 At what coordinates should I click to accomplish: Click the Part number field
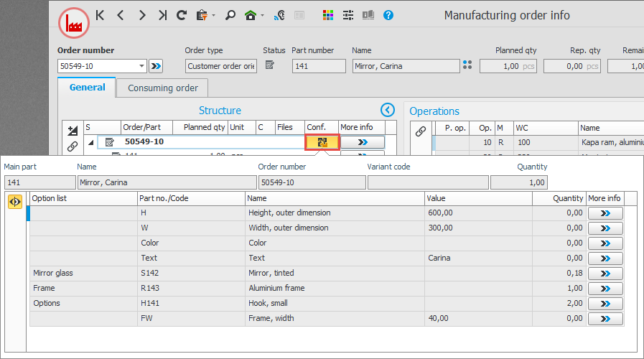pos(319,66)
